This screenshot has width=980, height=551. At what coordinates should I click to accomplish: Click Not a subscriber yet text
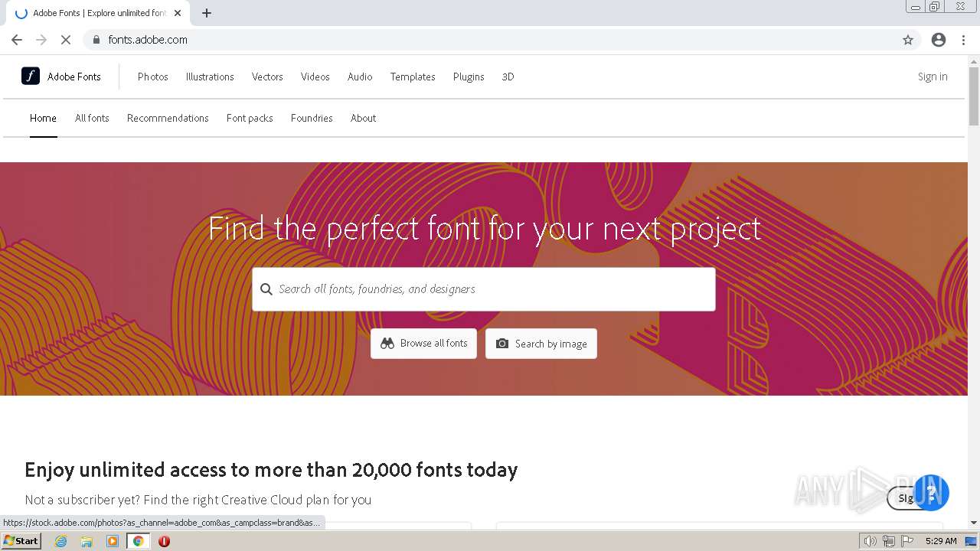198,500
